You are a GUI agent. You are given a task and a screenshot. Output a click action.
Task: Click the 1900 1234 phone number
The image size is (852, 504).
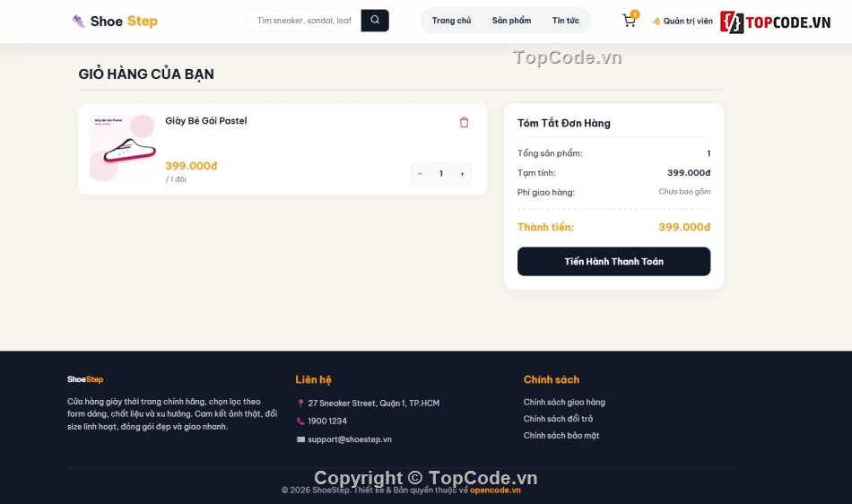pyautogui.click(x=327, y=421)
